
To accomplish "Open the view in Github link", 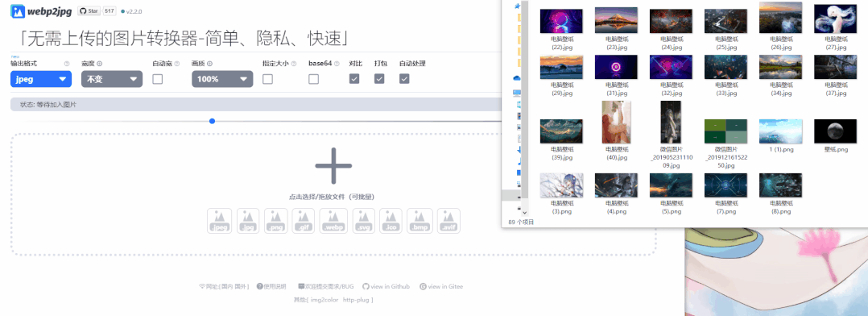I will click(x=386, y=287).
